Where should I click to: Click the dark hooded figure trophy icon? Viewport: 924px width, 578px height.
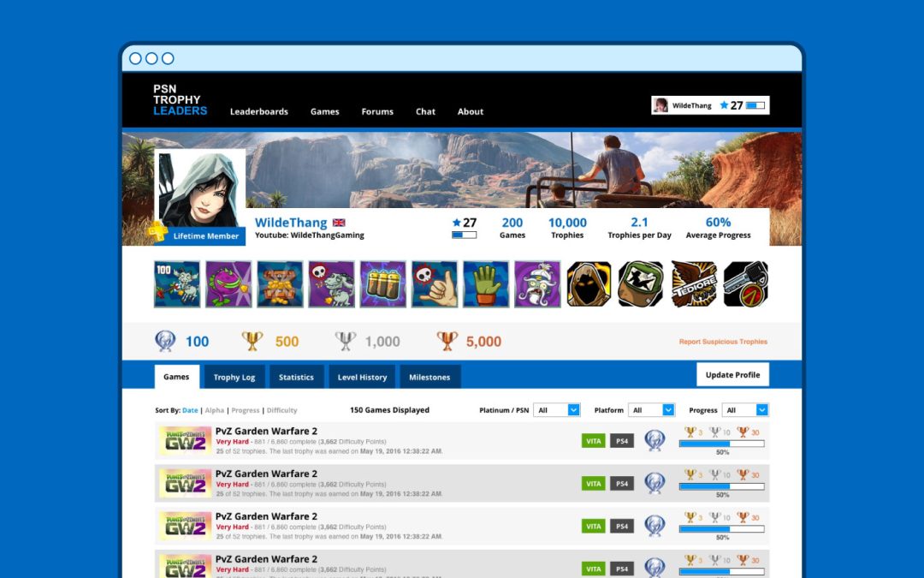[x=589, y=284]
